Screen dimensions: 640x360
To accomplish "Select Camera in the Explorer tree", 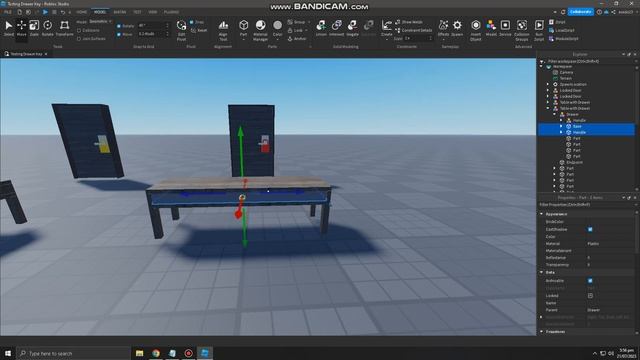I will [567, 72].
